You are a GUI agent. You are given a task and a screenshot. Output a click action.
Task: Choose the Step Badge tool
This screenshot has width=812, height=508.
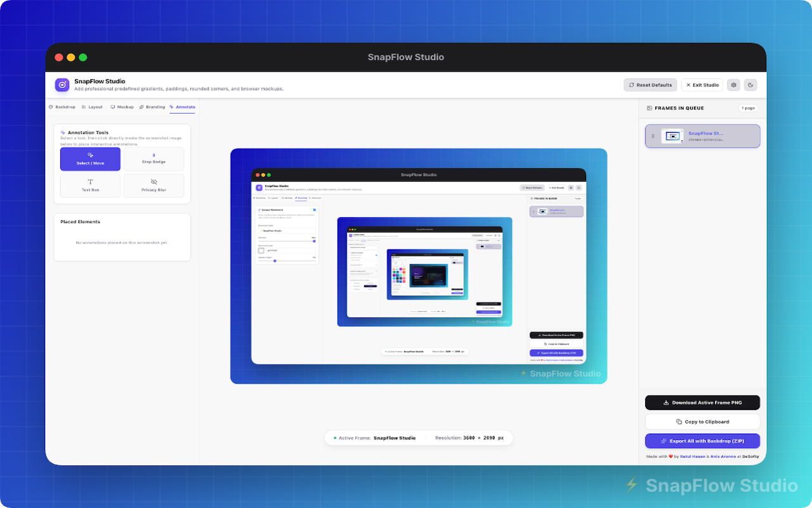154,159
